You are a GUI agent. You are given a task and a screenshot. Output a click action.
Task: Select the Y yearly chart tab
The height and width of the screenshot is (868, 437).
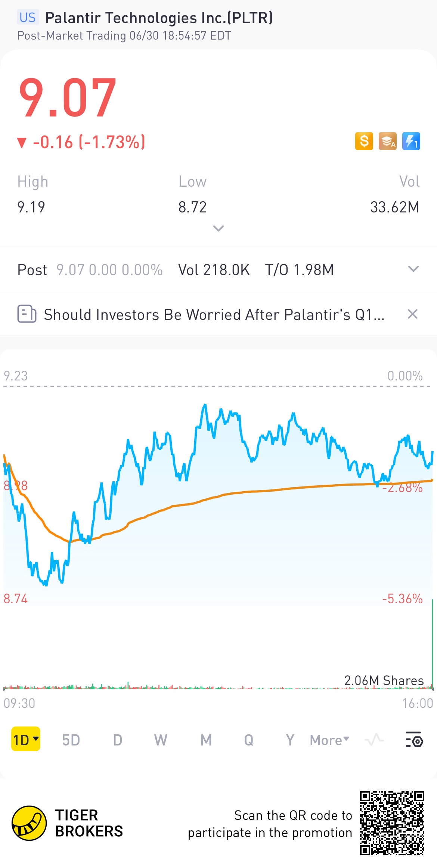point(290,740)
